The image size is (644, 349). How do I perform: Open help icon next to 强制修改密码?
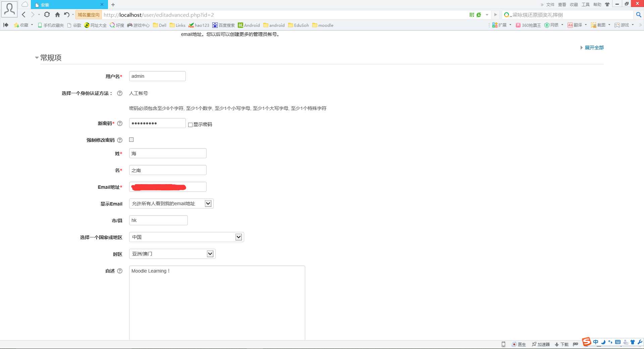coord(120,140)
